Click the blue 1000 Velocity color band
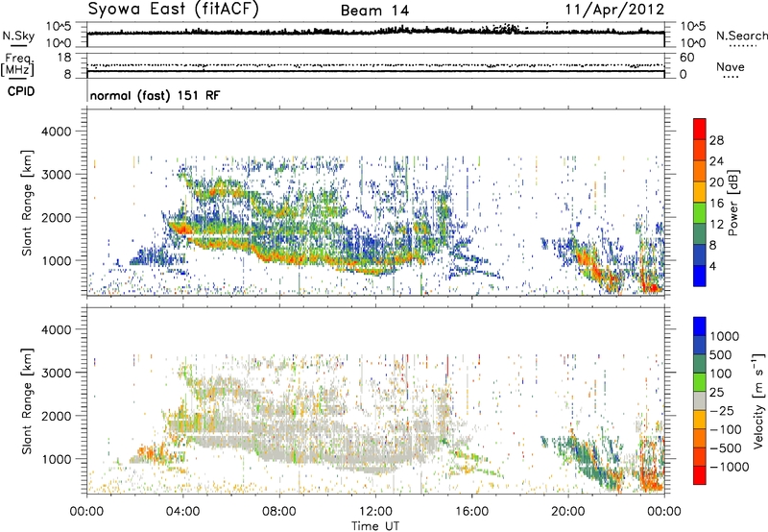 coord(700,326)
